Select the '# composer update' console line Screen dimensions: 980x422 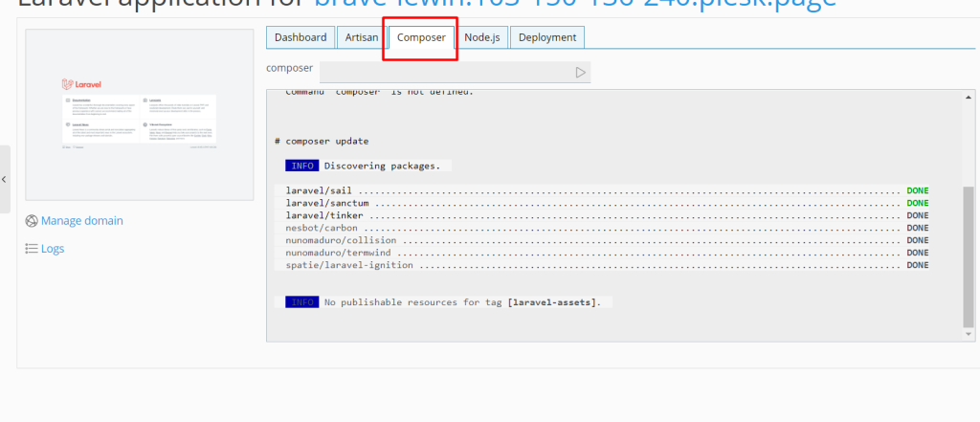(x=322, y=142)
